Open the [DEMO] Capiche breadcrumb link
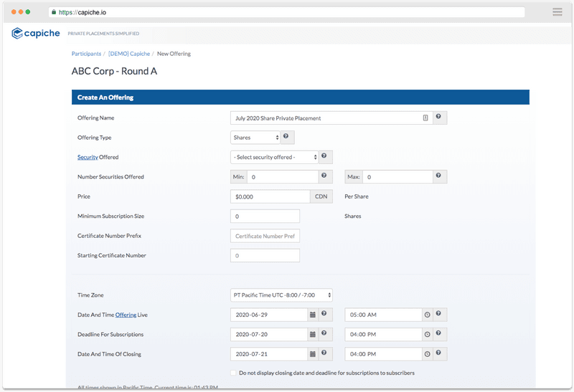This screenshot has height=392, width=574. point(129,54)
